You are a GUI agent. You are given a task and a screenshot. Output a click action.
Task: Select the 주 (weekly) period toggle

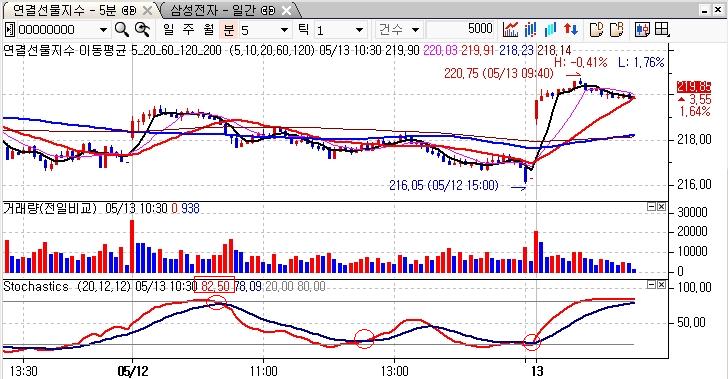coord(188,30)
